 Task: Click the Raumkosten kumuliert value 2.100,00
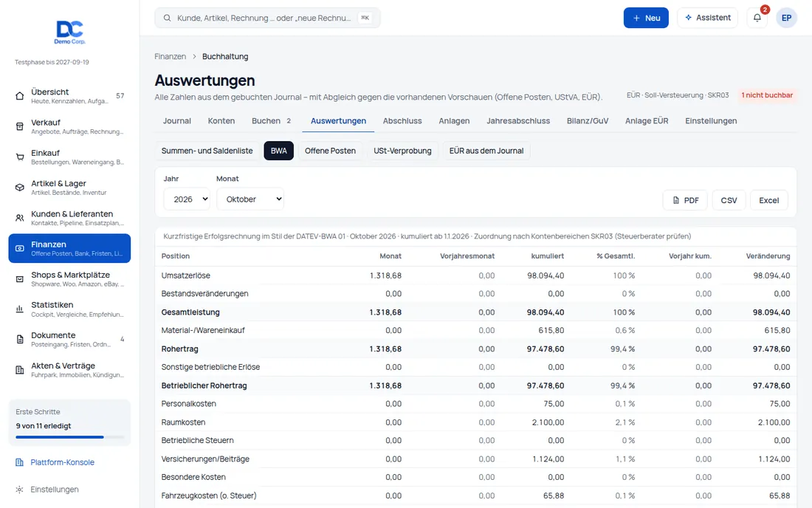548,422
